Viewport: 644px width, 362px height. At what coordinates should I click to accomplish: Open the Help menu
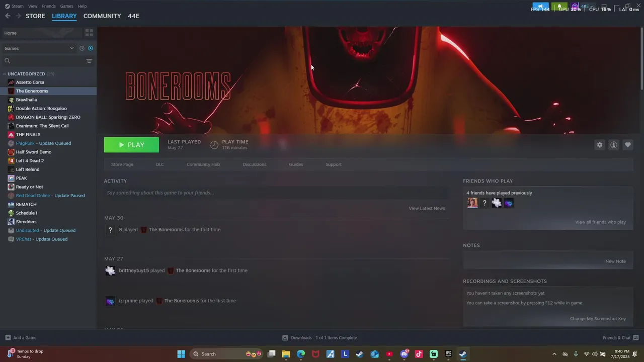tap(82, 6)
